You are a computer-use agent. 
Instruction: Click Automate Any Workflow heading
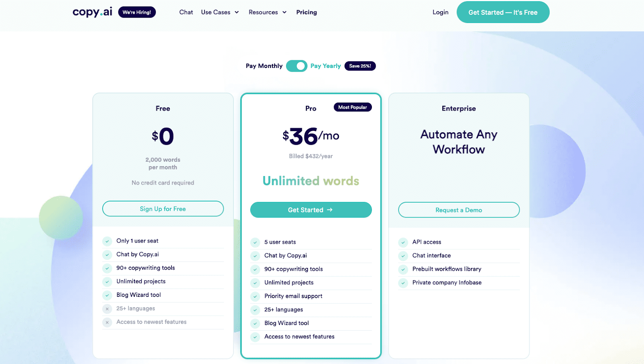[x=459, y=142]
